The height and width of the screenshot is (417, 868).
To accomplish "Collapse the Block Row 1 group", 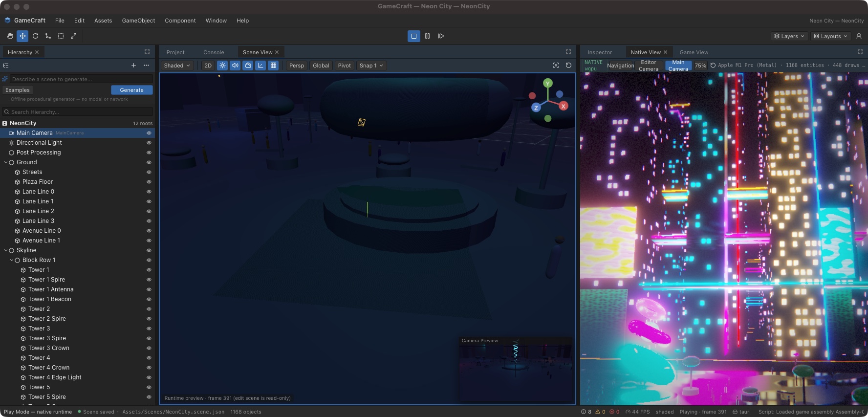I will tap(12, 260).
